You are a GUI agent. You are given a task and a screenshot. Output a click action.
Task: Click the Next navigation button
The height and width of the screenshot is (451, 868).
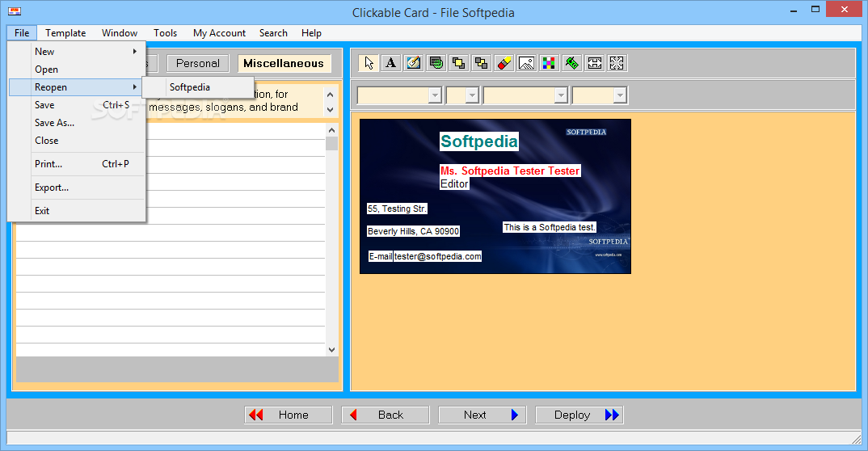click(x=482, y=415)
